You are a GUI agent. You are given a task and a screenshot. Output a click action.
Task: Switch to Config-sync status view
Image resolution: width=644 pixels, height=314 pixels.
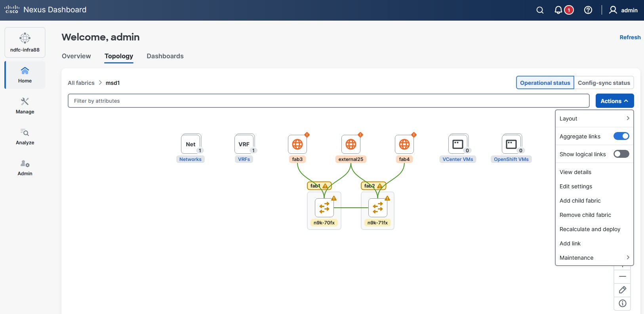click(604, 83)
